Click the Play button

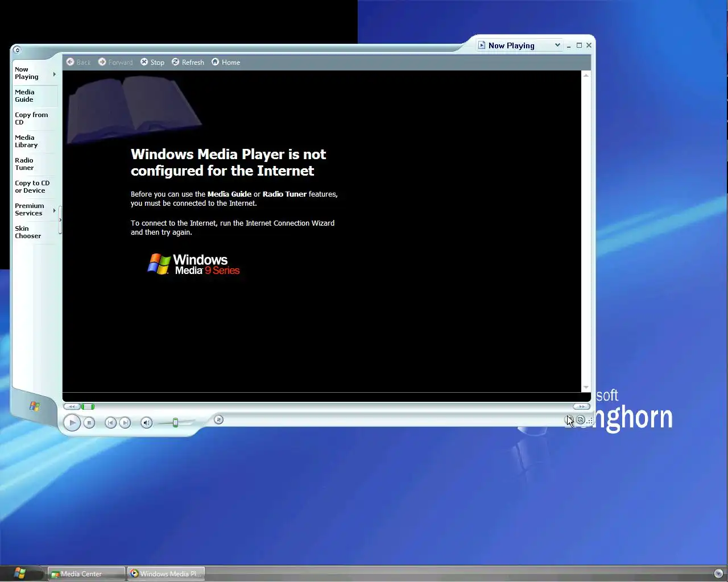[72, 423]
